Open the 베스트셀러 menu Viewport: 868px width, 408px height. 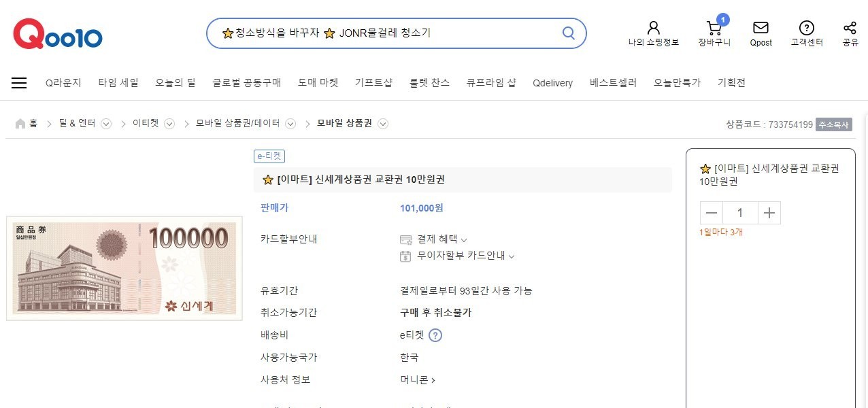(613, 83)
